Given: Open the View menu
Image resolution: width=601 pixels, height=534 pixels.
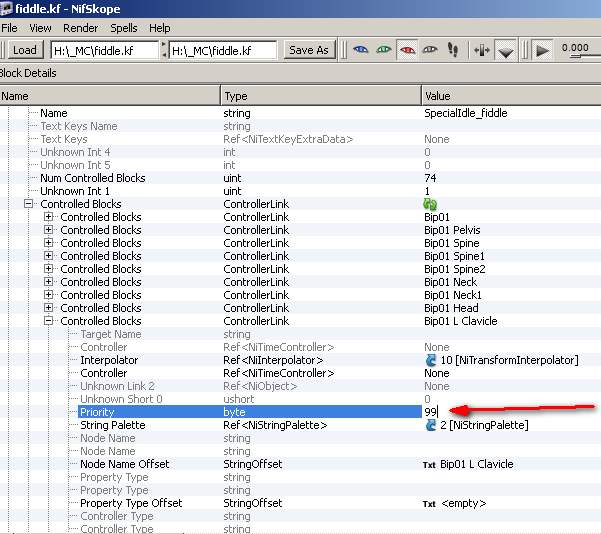Looking at the screenshot, I should 40,28.
